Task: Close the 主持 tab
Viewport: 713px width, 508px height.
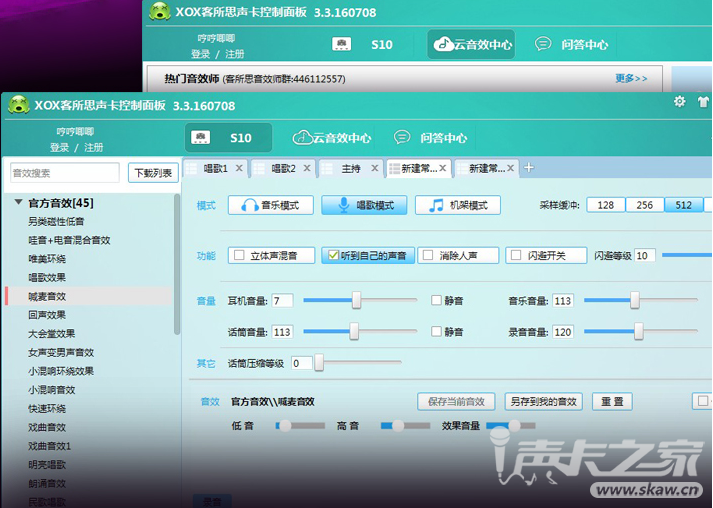Action: (x=375, y=168)
